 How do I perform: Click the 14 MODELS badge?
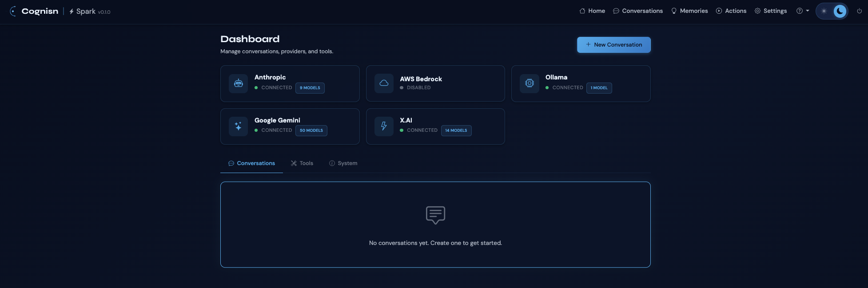[x=456, y=130]
